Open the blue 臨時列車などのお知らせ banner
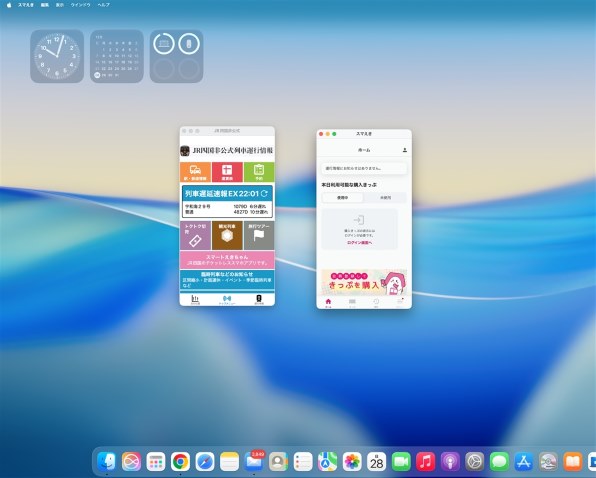 click(227, 280)
